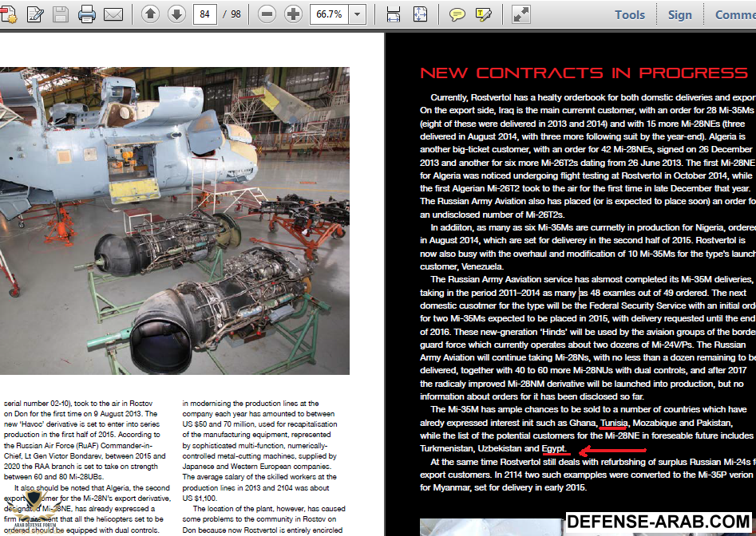
Task: Click the page number field showing 84
Action: pos(205,14)
